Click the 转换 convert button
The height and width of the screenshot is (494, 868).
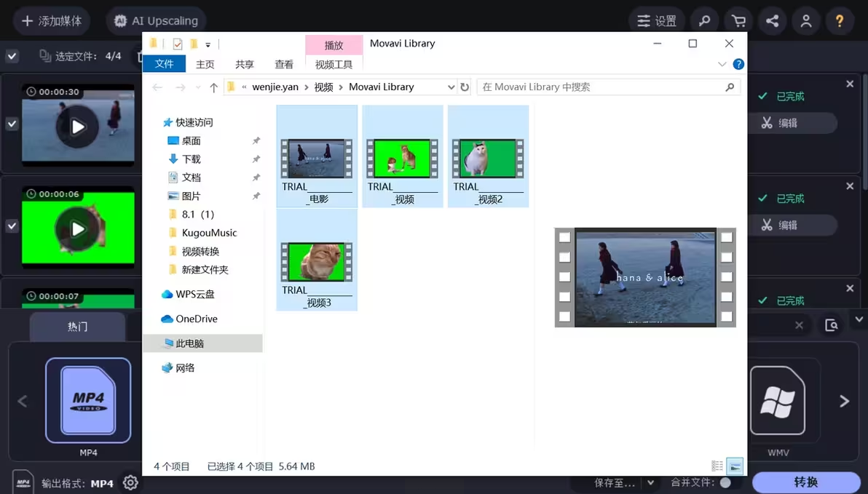tap(806, 482)
